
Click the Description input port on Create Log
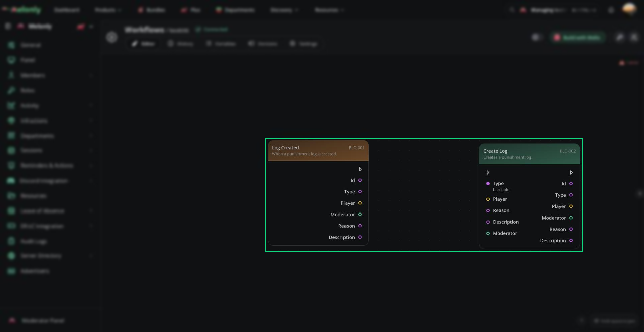tap(488, 222)
